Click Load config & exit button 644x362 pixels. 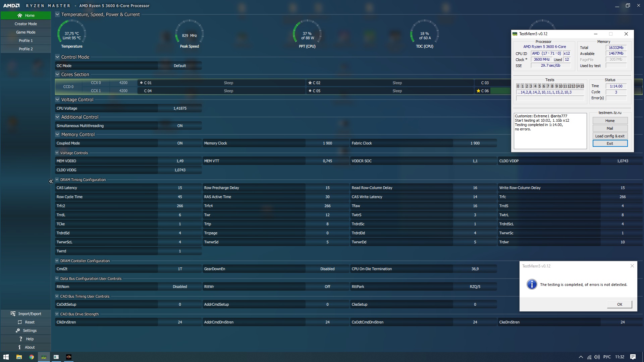610,136
